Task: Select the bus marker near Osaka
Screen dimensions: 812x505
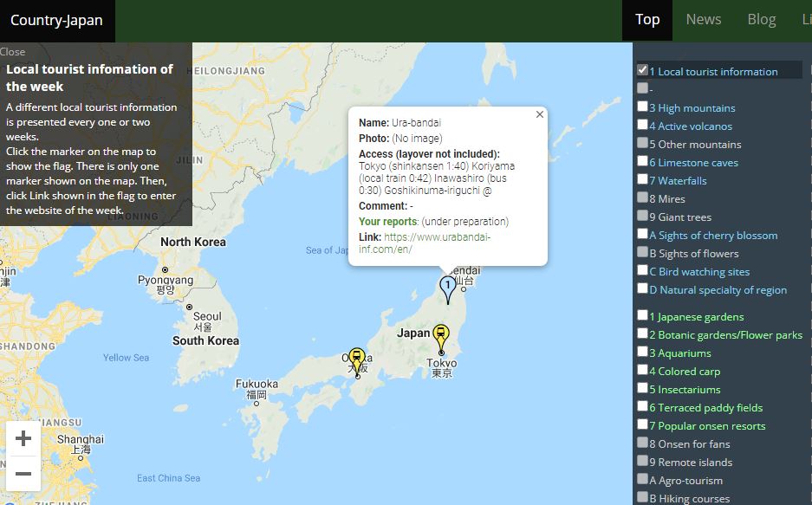Action: pos(358,353)
